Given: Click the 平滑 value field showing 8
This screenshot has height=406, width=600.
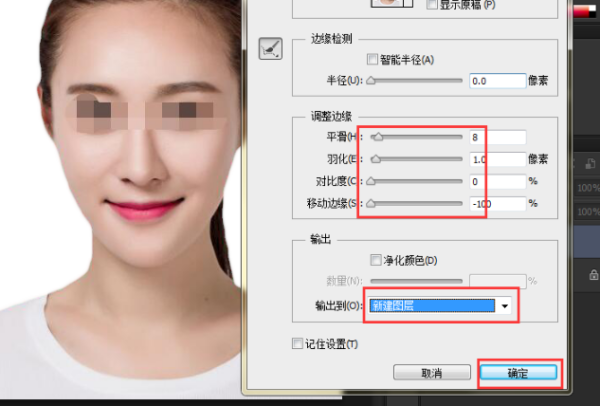Looking at the screenshot, I should 498,137.
